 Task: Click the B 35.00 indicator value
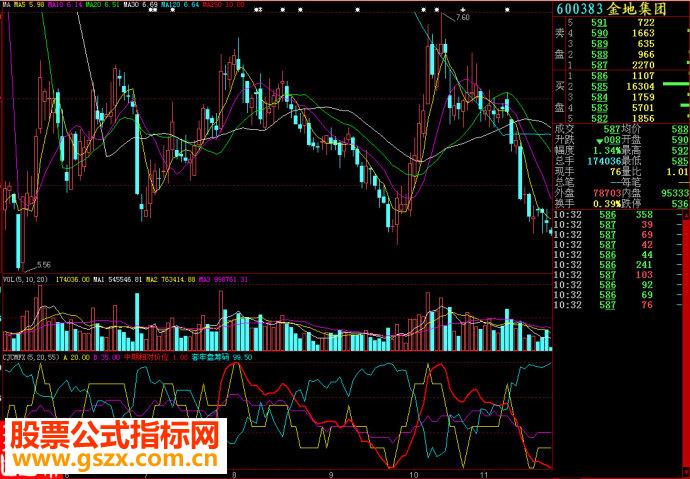point(104,358)
